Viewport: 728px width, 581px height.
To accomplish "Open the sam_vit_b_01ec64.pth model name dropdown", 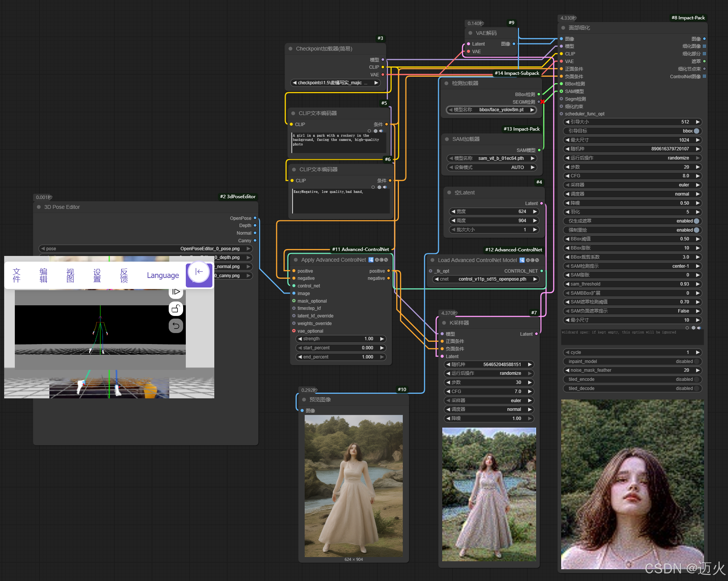I will 492,158.
